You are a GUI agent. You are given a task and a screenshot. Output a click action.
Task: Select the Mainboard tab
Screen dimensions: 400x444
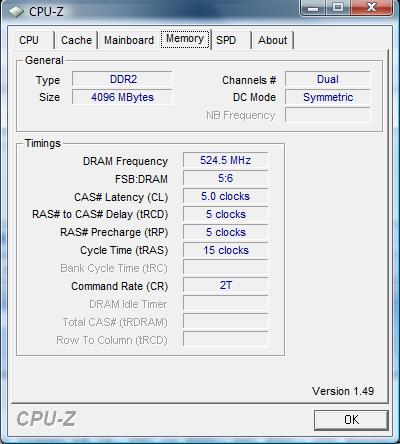[129, 40]
